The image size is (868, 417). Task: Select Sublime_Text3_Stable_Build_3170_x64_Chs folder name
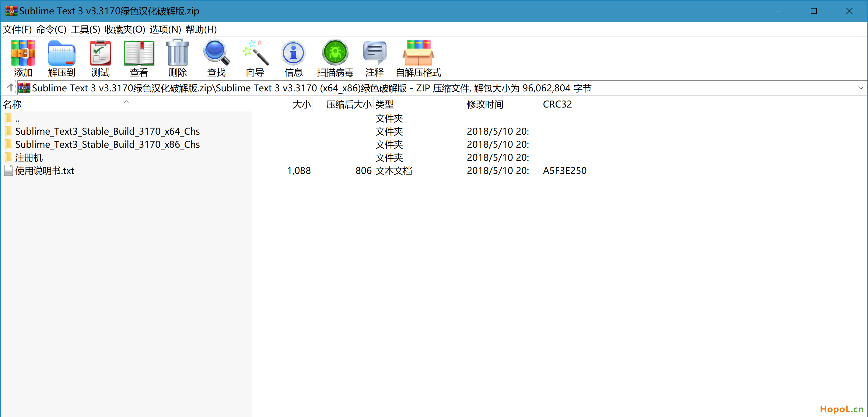coord(107,131)
